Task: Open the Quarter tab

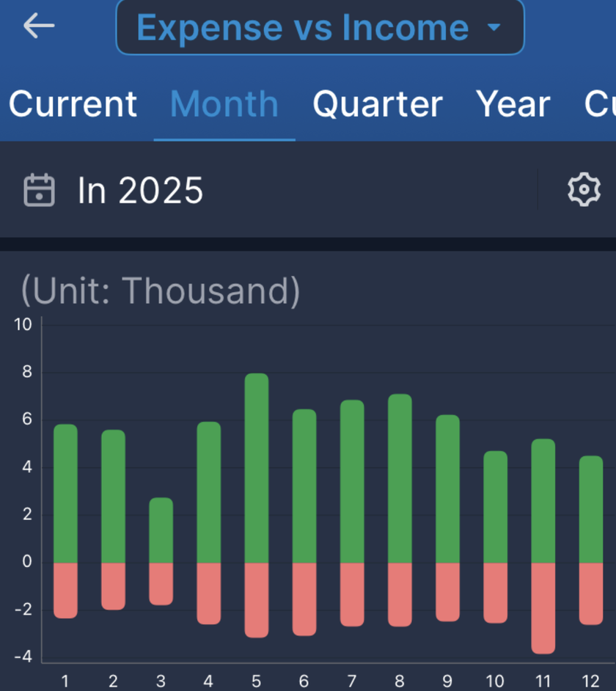Action: [378, 104]
